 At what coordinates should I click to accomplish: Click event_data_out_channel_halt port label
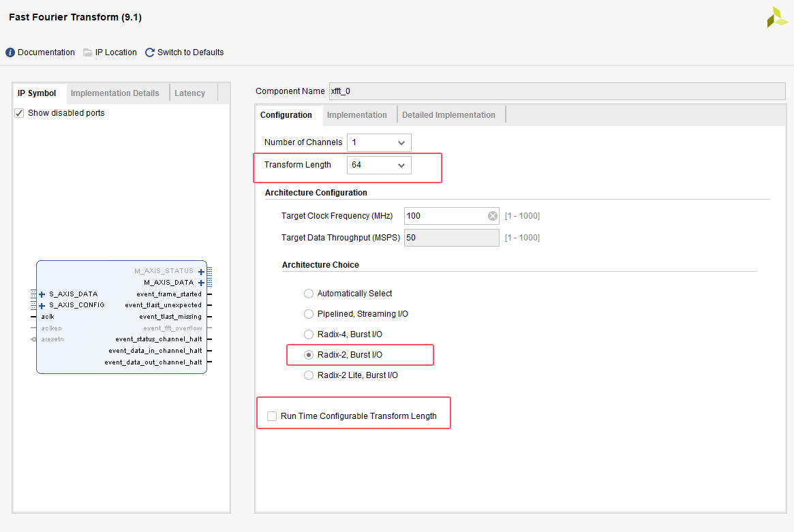(153, 362)
